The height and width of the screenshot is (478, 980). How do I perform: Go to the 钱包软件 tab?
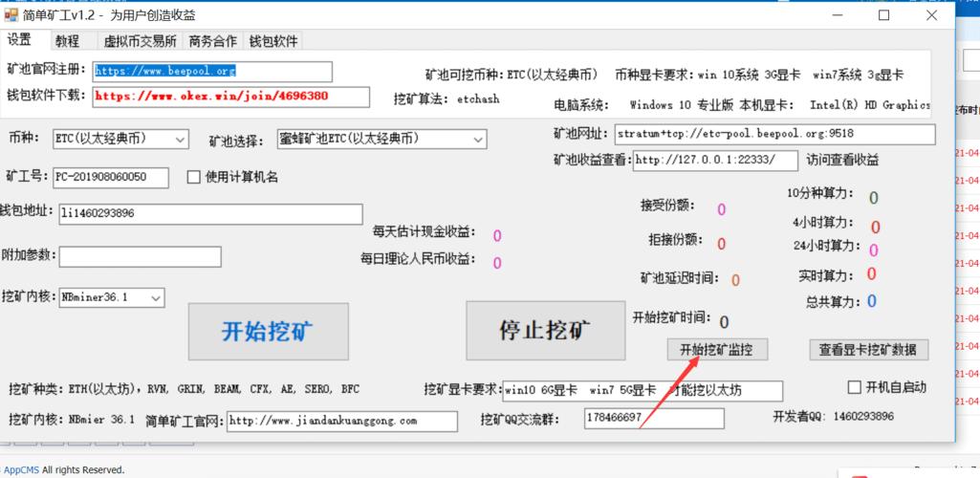pyautogui.click(x=273, y=41)
